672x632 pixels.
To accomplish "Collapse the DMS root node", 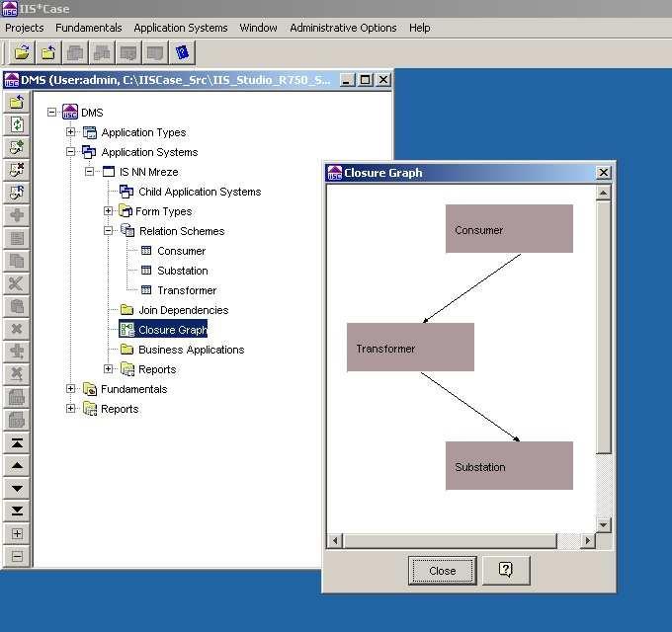I will pos(51,113).
